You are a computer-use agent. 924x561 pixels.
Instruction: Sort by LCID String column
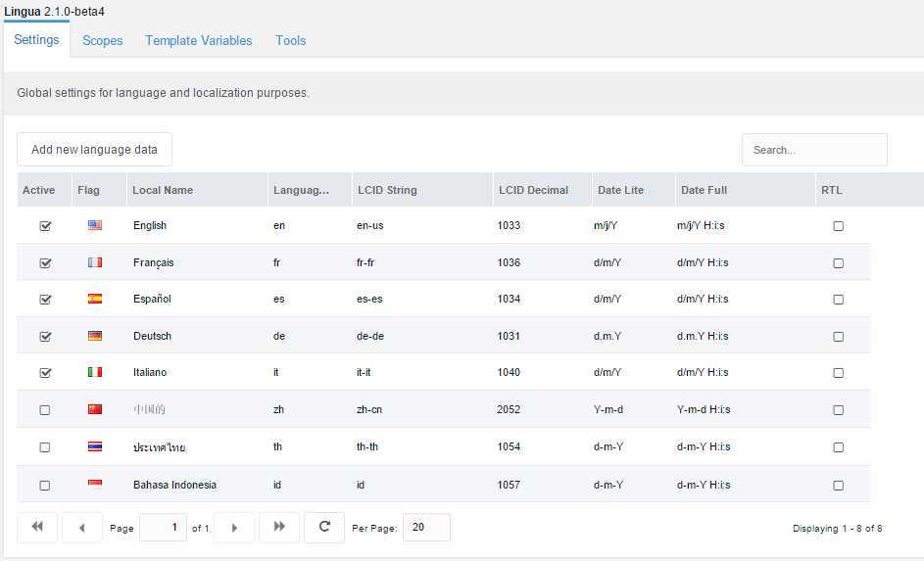pyautogui.click(x=422, y=190)
